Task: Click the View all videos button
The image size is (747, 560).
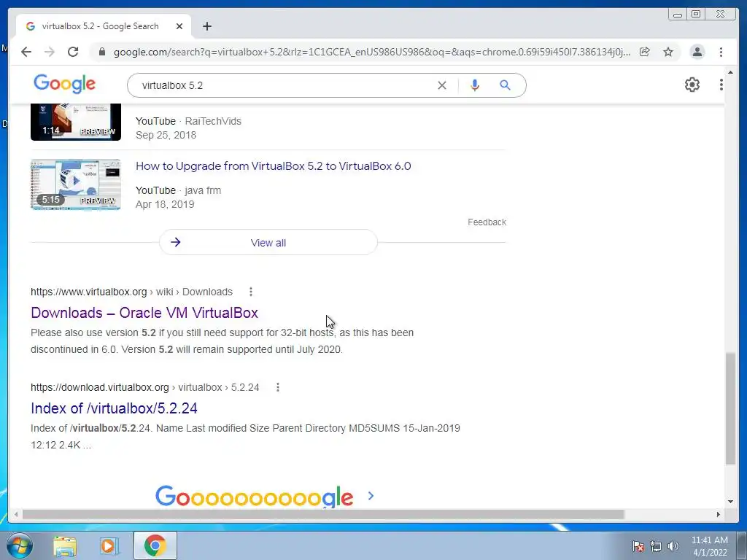Action: 268,242
